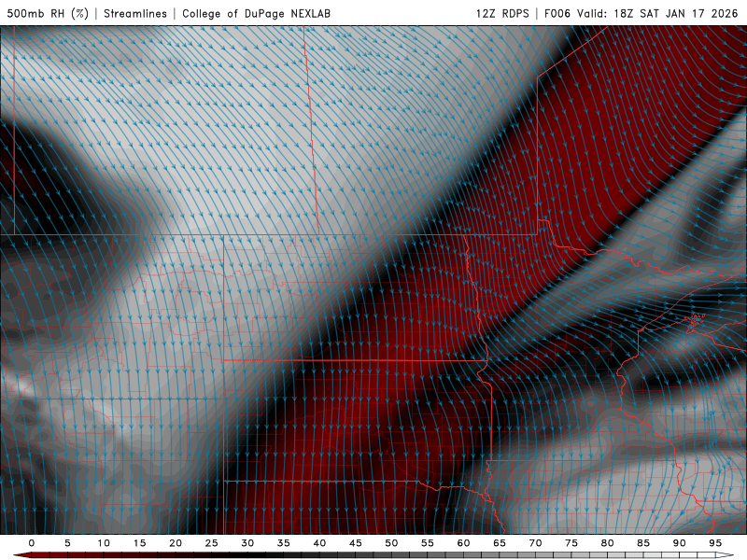The image size is (747, 560).
Task: Click the '85' label on color scale
Action: pos(643,543)
